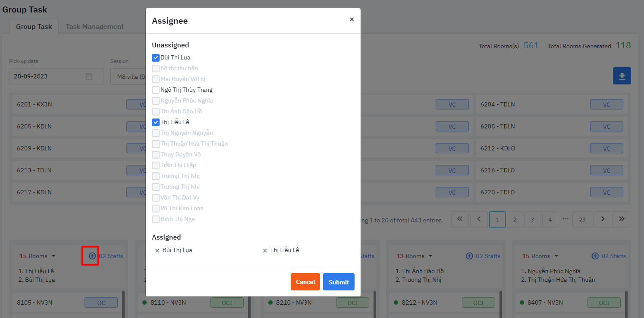
Task: Select the Group Task tab
Action: (x=34, y=26)
